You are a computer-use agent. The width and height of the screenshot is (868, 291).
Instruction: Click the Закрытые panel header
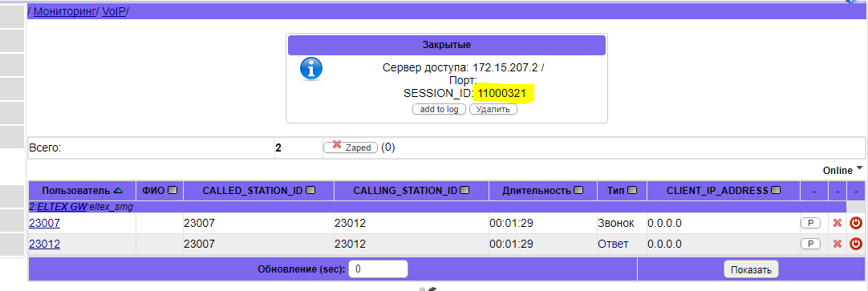447,45
